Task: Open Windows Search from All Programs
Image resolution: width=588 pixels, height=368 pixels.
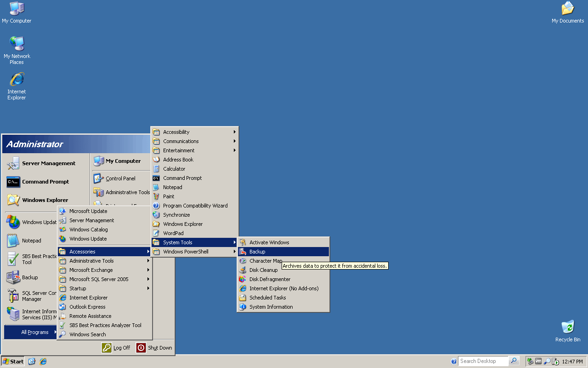Action: pos(104,334)
